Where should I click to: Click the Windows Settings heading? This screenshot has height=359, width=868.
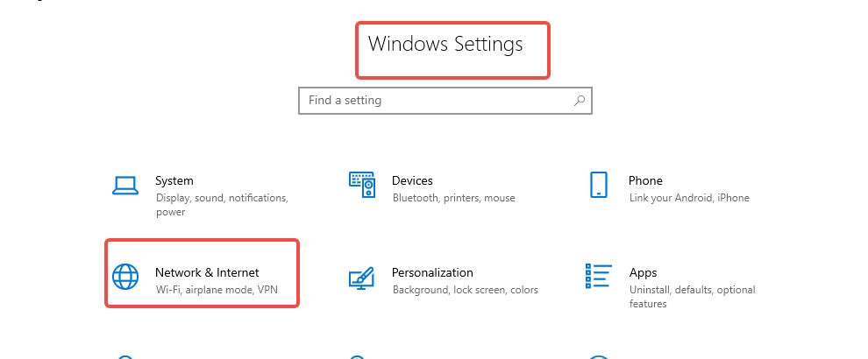click(x=445, y=44)
